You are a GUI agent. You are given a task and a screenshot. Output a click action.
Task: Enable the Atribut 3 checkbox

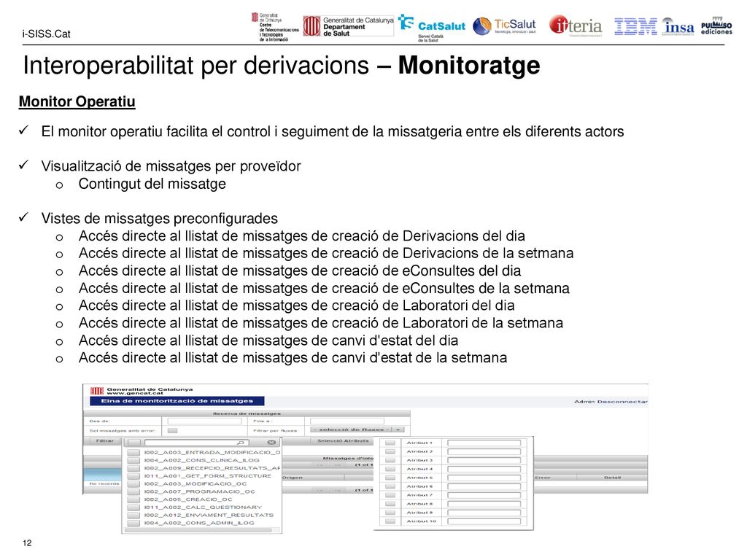(x=390, y=460)
